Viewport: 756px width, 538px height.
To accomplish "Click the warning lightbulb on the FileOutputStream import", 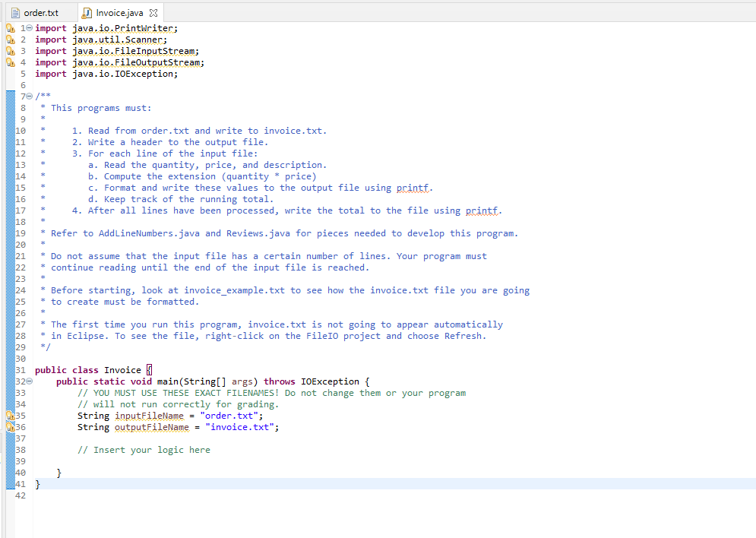I will click(9, 62).
